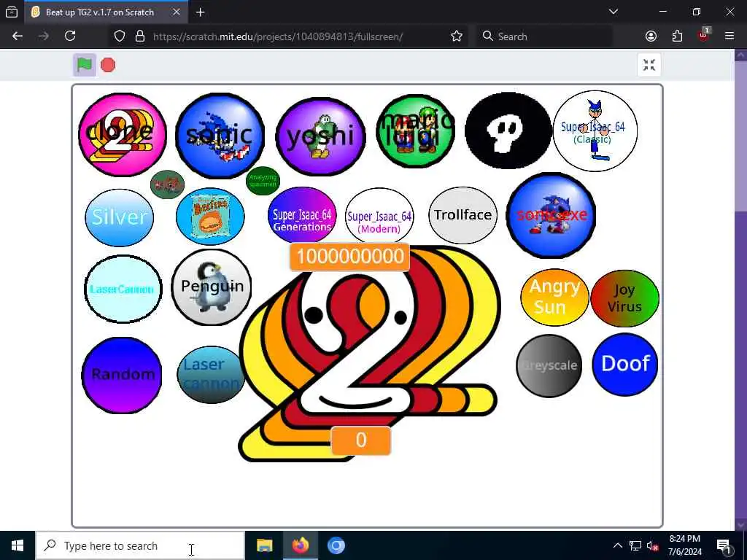This screenshot has width=747, height=560.
Task: Open the Firefox hamburger application menu
Action: point(729,36)
